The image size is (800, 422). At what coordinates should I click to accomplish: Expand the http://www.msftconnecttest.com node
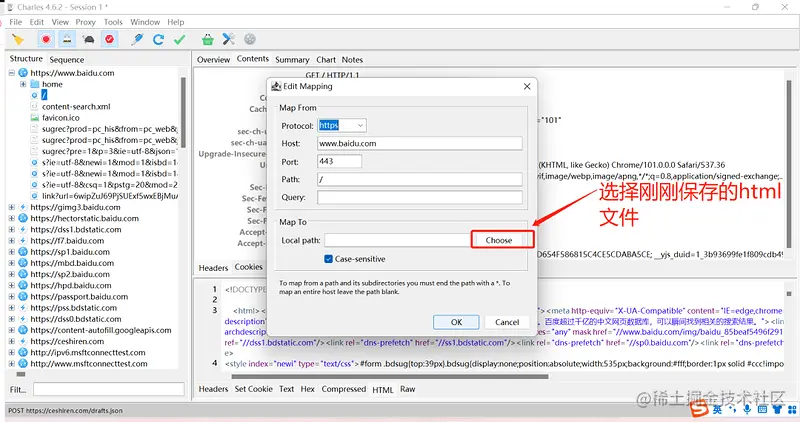11,364
